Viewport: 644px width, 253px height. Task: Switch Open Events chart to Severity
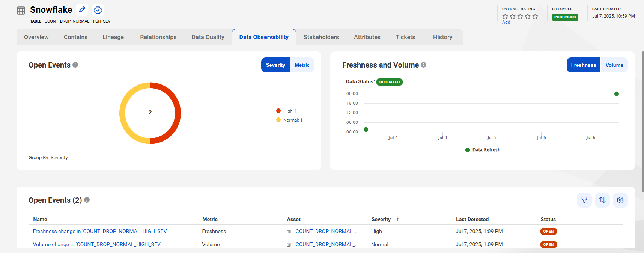click(x=275, y=65)
